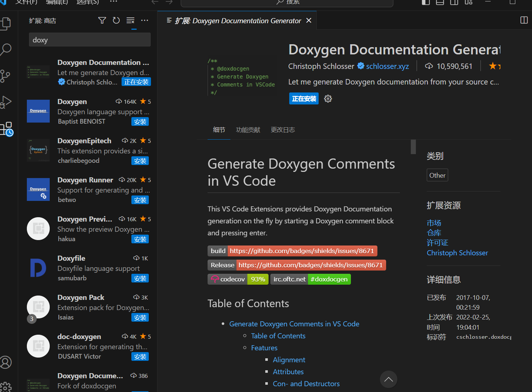Viewport: 532px width, 392px height.
Task: Click the Doxyfile blue D logo
Action: click(38, 268)
